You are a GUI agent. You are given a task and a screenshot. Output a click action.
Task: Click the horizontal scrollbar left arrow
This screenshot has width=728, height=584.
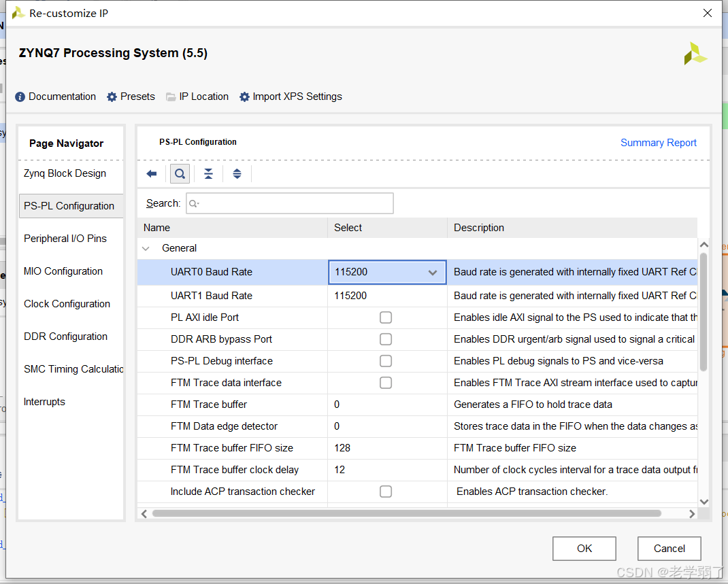tap(144, 514)
